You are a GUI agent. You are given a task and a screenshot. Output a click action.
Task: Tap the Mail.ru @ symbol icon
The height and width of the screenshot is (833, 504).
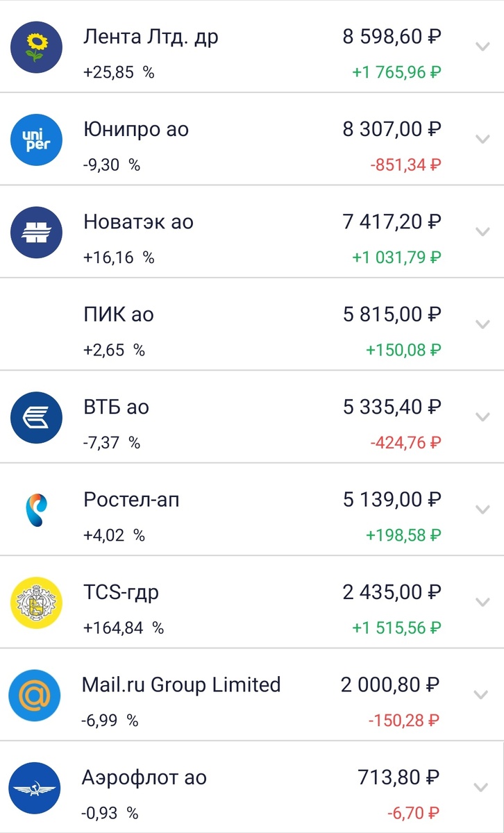[x=35, y=695]
